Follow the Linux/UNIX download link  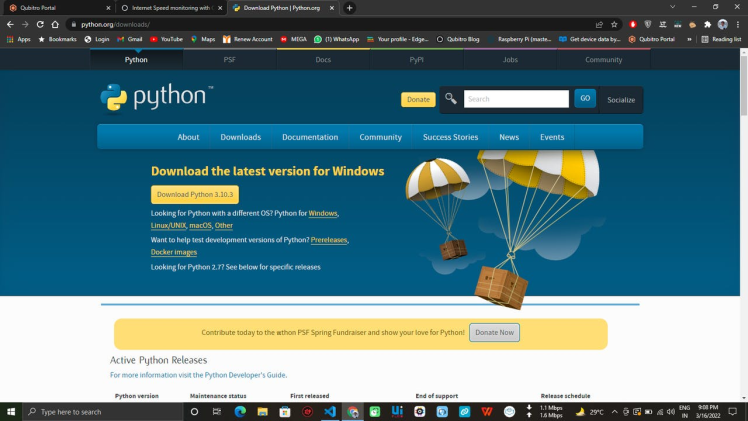tap(168, 226)
